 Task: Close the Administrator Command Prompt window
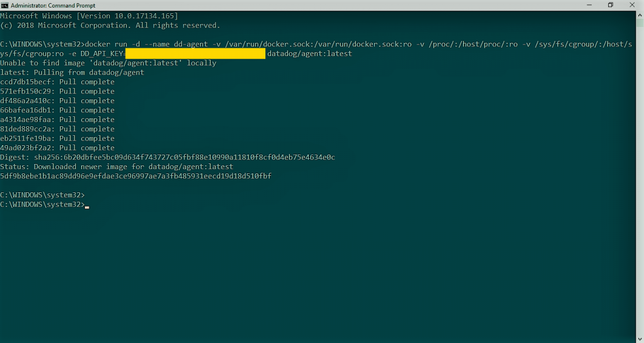click(x=633, y=5)
